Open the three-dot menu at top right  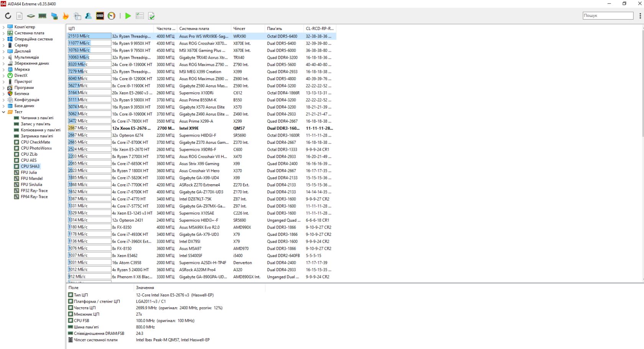point(640,16)
